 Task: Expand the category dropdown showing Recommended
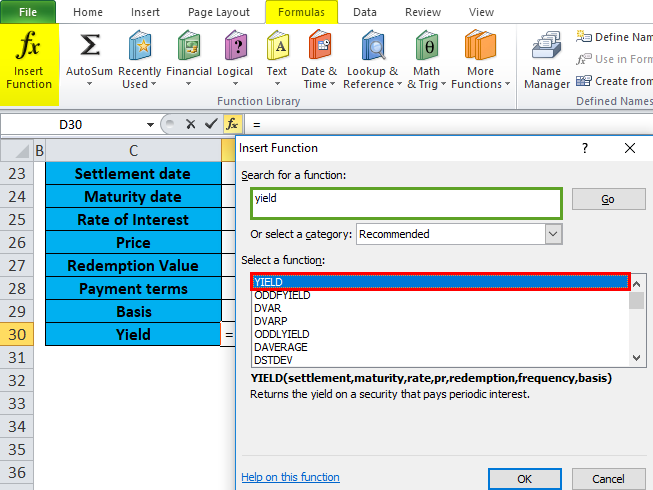553,234
